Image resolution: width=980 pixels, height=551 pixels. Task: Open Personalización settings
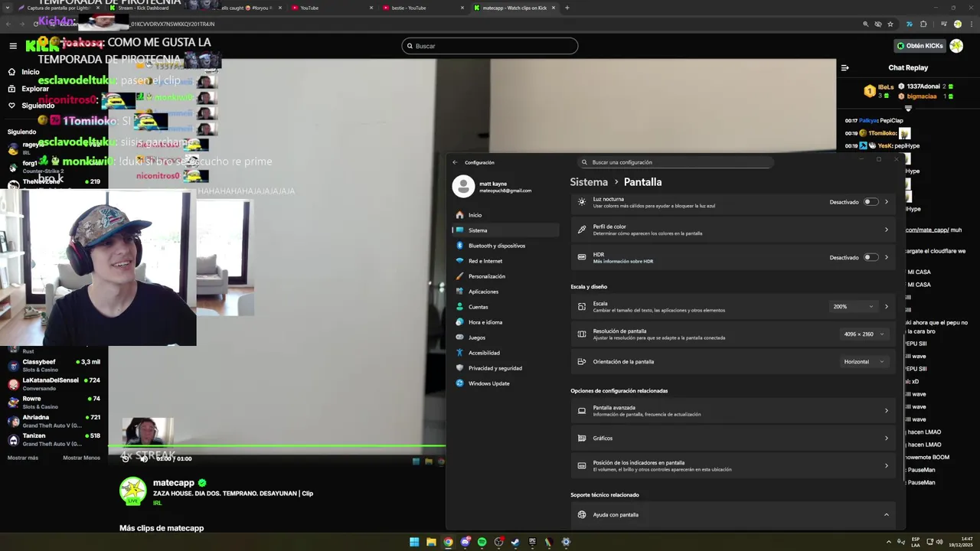505,276
